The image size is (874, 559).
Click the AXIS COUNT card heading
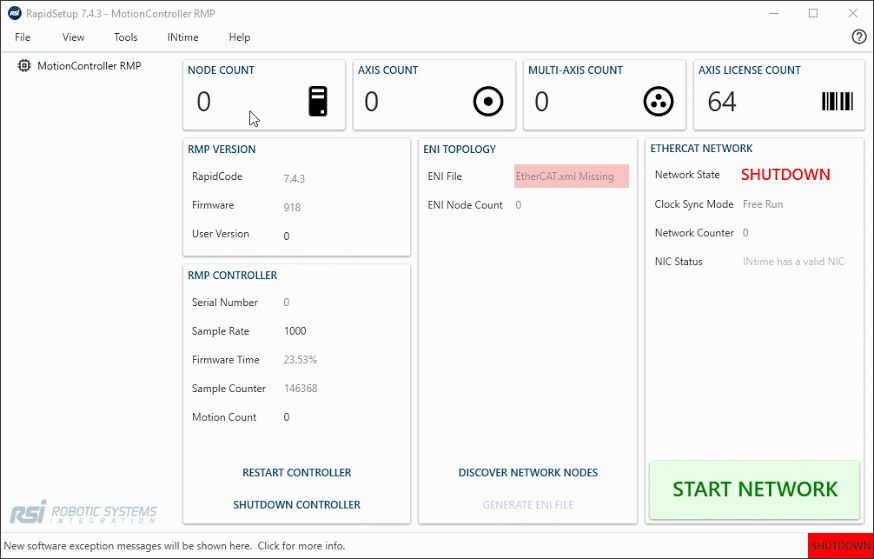(388, 70)
